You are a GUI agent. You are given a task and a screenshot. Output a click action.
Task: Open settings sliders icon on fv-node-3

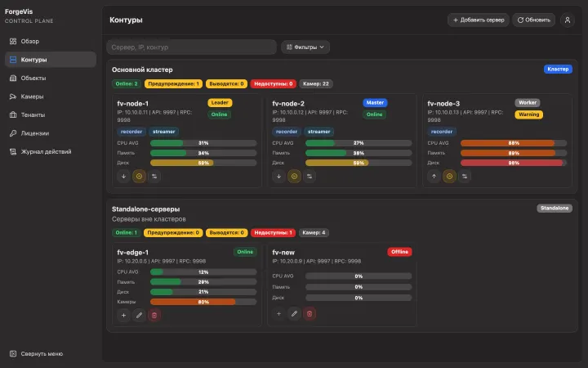coord(465,176)
